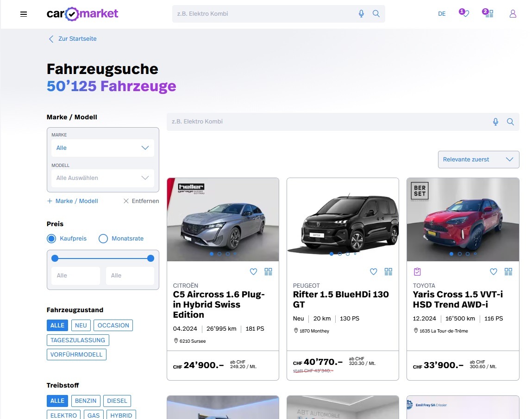Click the left price slider handle
The image size is (532, 419).
pyautogui.click(x=55, y=258)
